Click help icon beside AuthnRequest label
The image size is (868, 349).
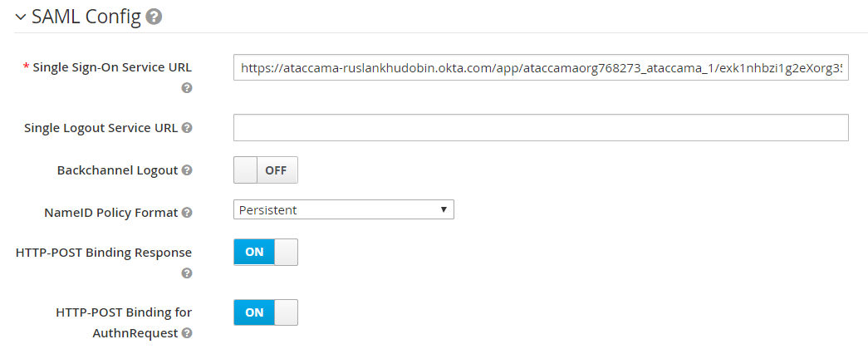pyautogui.click(x=187, y=333)
